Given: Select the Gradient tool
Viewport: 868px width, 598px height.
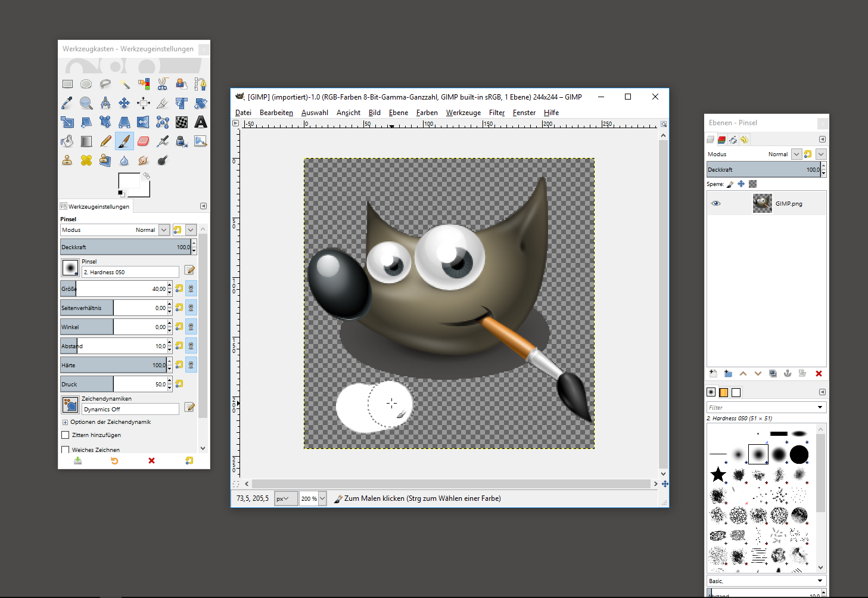Looking at the screenshot, I should tap(86, 141).
